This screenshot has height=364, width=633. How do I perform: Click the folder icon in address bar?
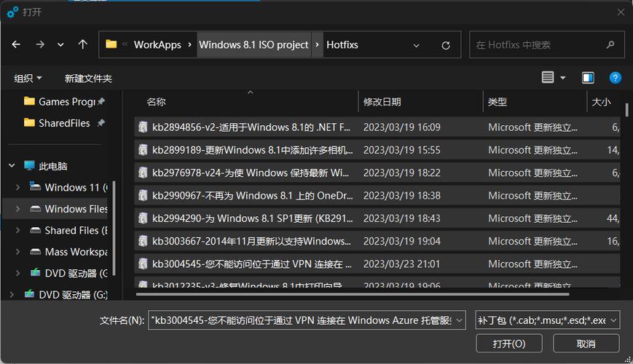[x=111, y=44]
